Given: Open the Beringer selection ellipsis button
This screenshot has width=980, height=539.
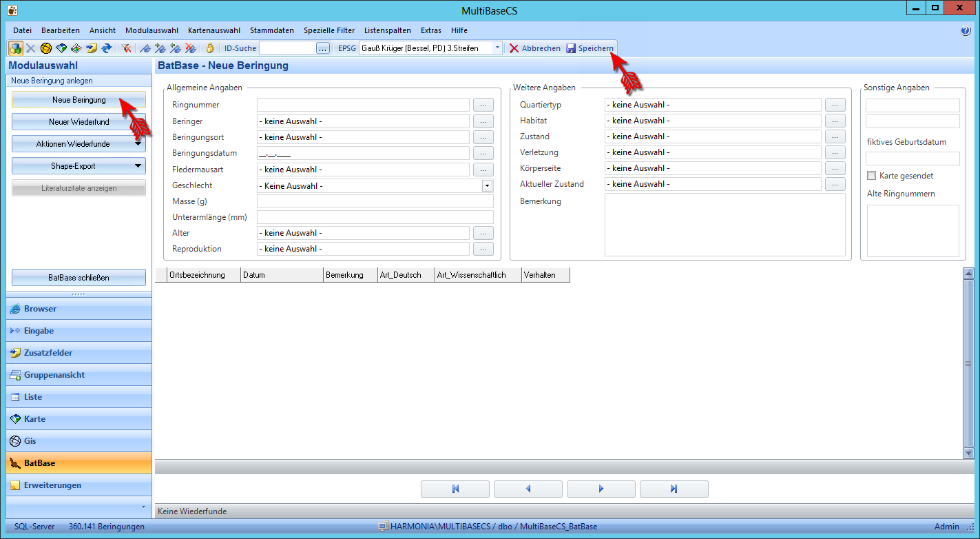Looking at the screenshot, I should point(483,121).
